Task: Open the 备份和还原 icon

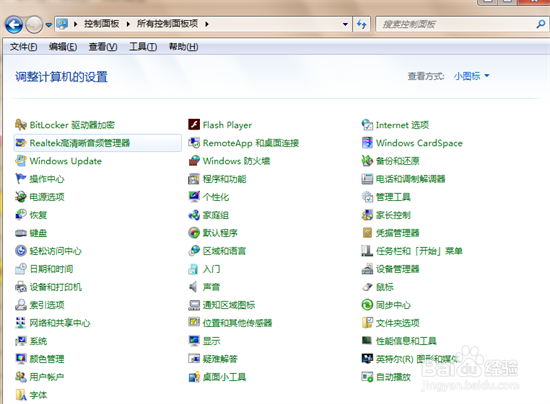Action: pyautogui.click(x=367, y=161)
